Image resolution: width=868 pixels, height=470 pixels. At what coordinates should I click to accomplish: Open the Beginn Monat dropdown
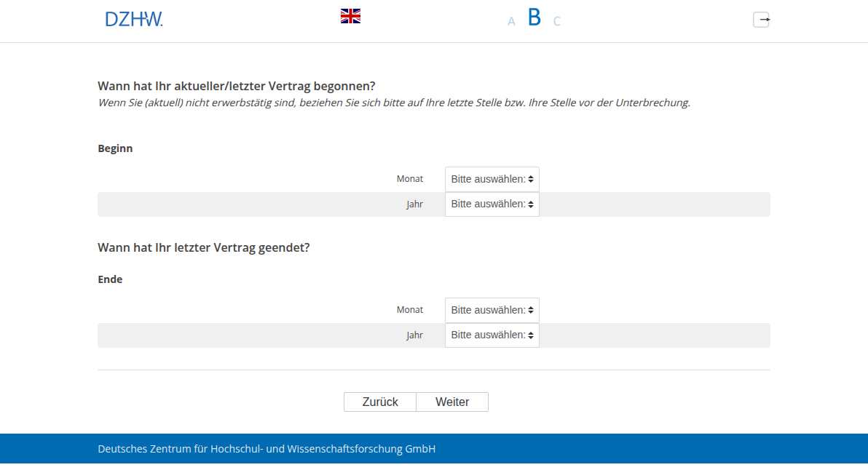[492, 179]
